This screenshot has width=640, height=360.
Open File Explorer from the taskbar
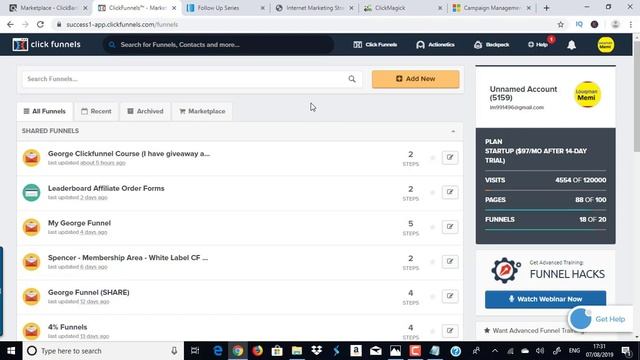297,351
